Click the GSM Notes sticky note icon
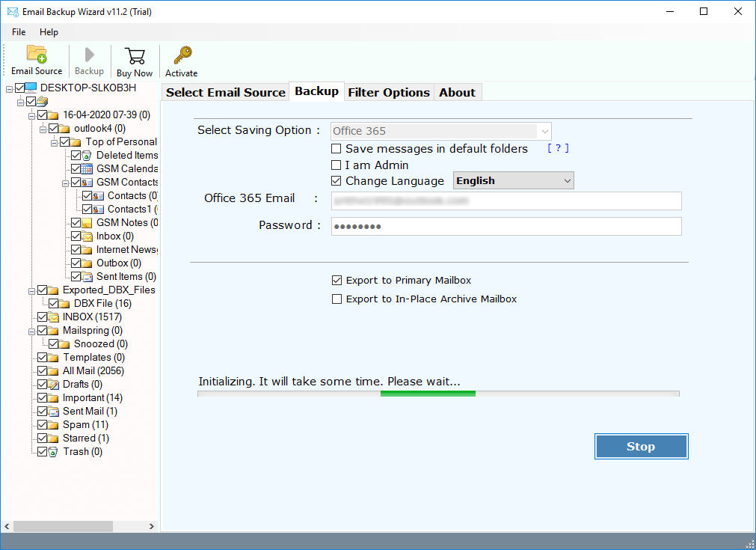The width and height of the screenshot is (756, 550). pos(87,223)
